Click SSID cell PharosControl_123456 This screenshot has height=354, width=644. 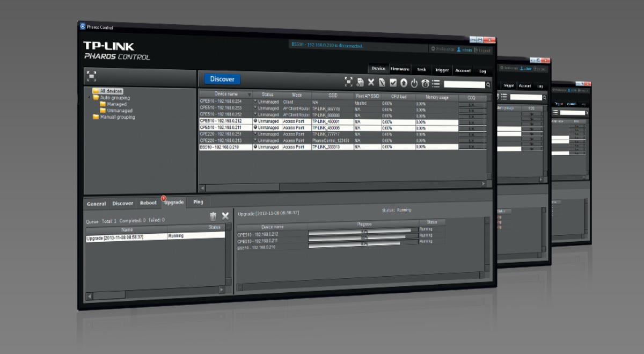[x=331, y=141]
